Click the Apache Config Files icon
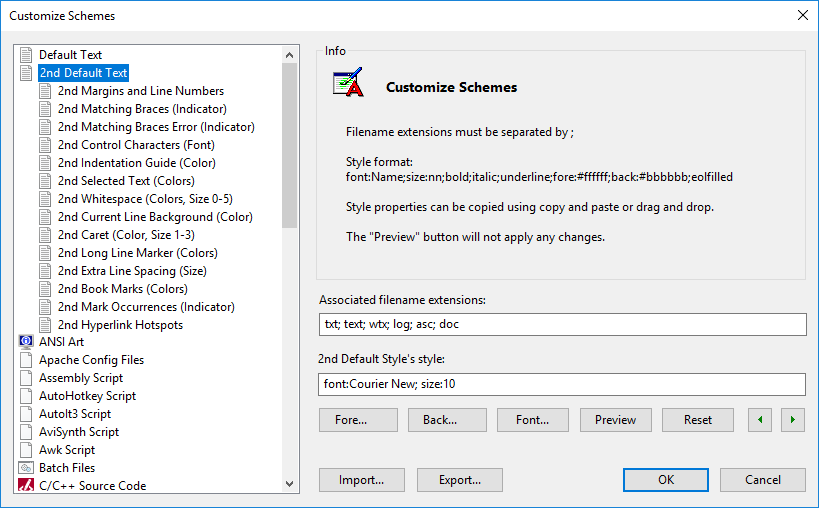Viewport: 819px width, 508px height. point(26,360)
